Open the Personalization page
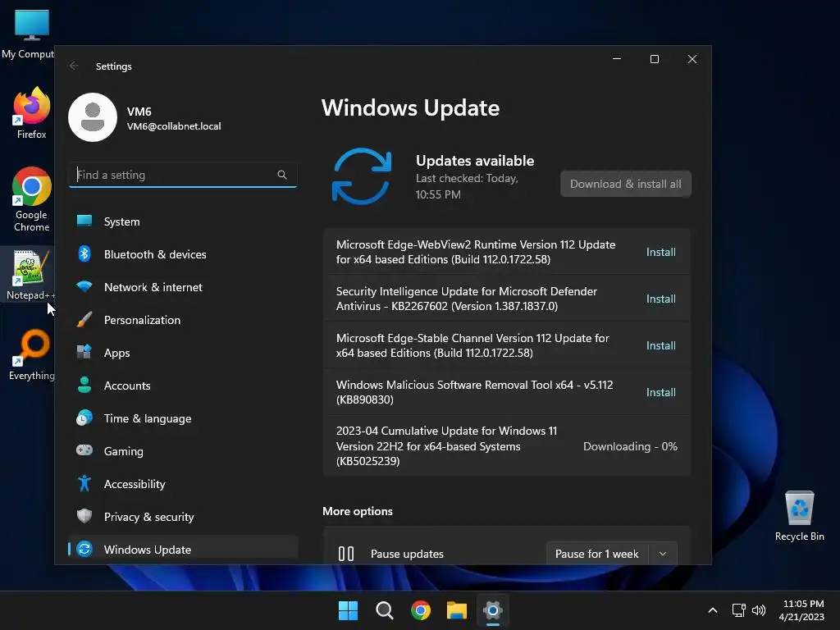 click(183, 320)
